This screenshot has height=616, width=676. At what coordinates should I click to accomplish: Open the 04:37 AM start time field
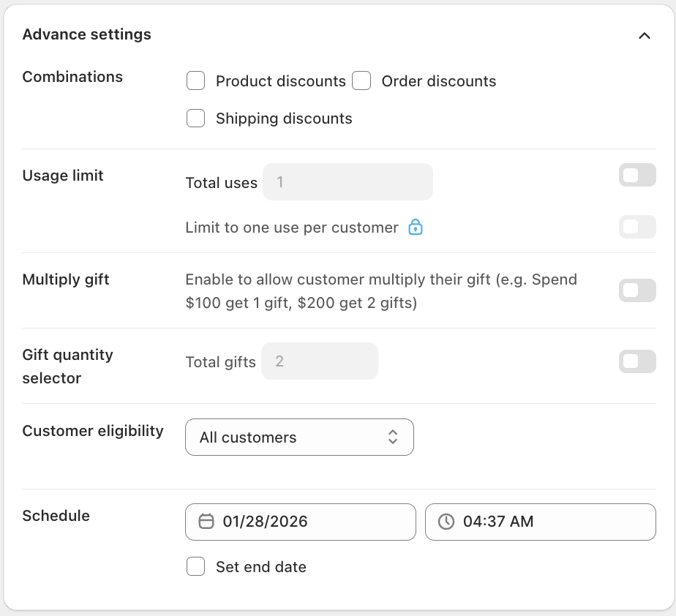click(541, 522)
